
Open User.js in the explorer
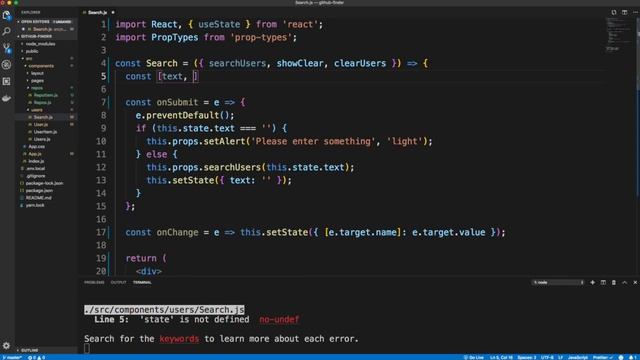coord(40,124)
